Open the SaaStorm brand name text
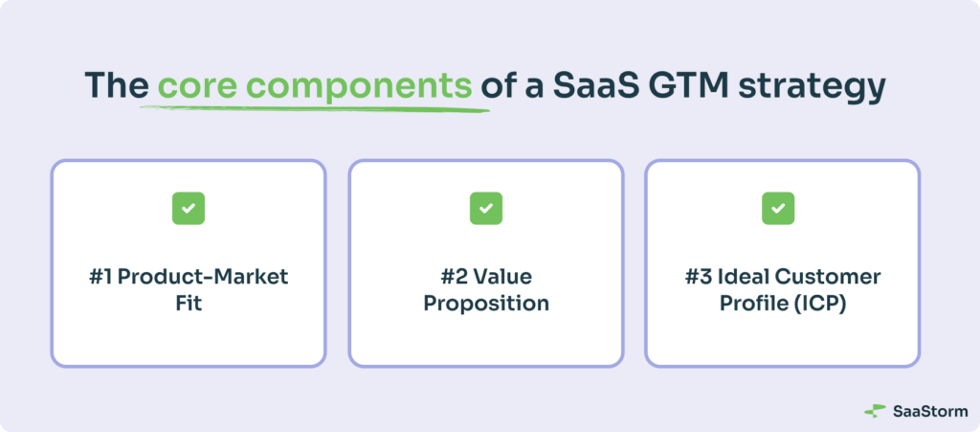Screen dimensions: 980x432 click(930, 411)
